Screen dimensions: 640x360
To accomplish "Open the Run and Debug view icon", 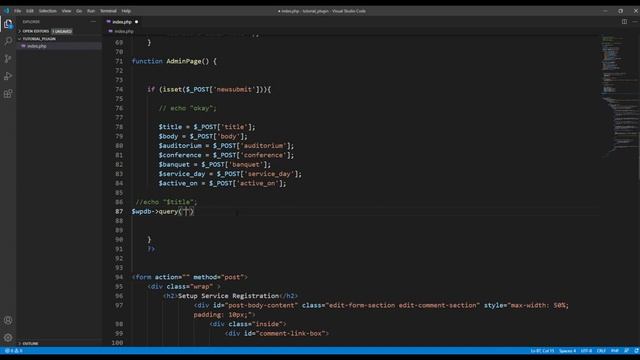I will 8,76.
